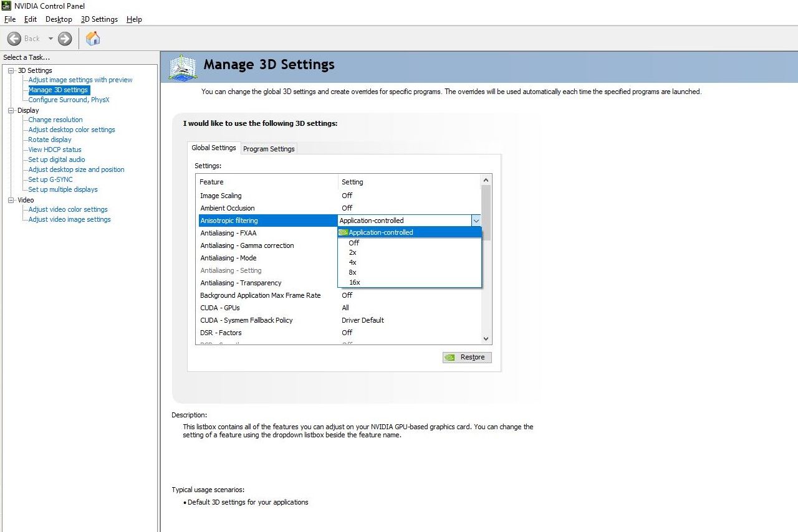The height and width of the screenshot is (532, 798).
Task: Click the Driver Default setting value
Action: [363, 320]
